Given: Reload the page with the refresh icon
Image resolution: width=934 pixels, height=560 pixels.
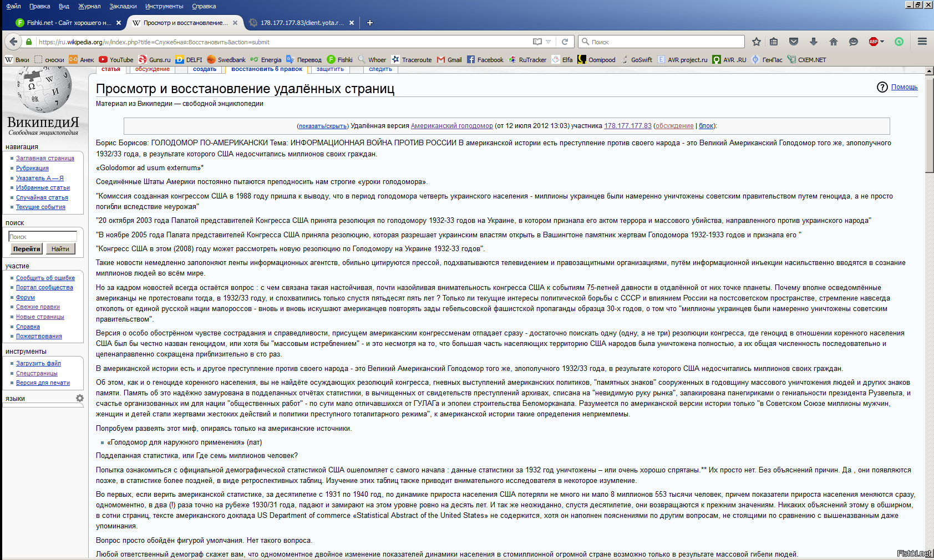Looking at the screenshot, I should [x=565, y=42].
